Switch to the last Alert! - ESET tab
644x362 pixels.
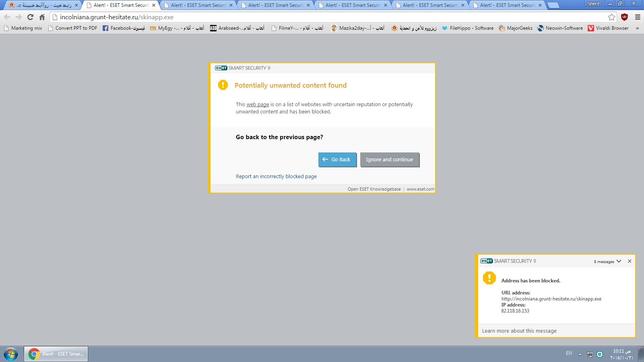click(507, 5)
